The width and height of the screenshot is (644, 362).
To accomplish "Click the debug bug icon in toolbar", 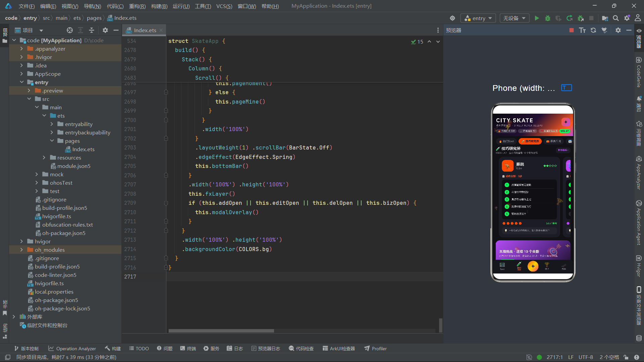I will (x=548, y=18).
